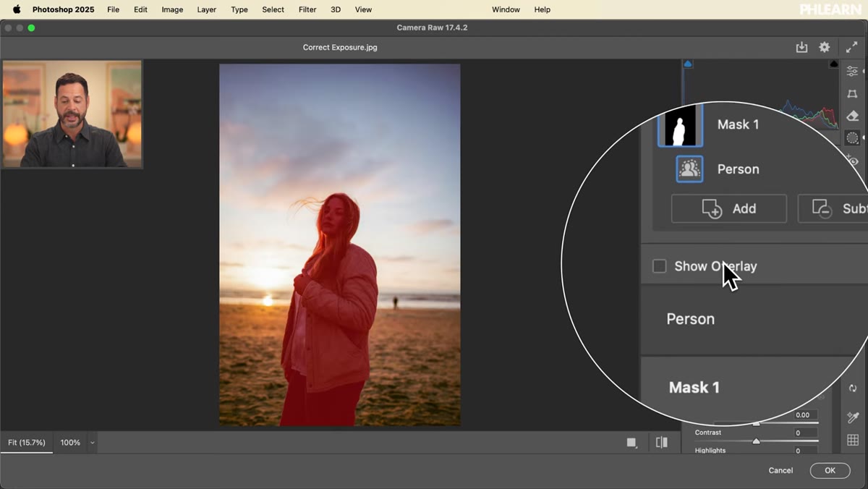The height and width of the screenshot is (489, 868).
Task: Select Fit (15.7%) zoom option
Action: click(x=27, y=443)
